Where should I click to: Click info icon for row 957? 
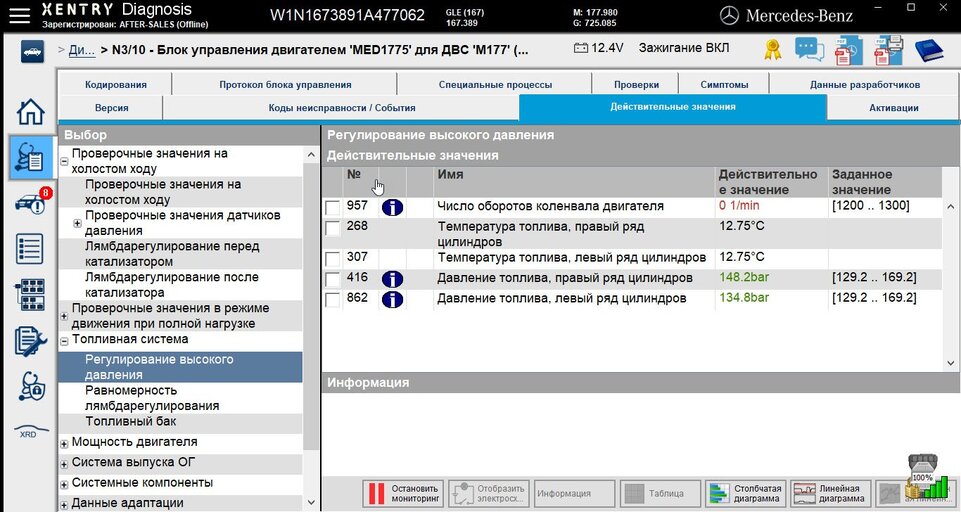coord(392,207)
